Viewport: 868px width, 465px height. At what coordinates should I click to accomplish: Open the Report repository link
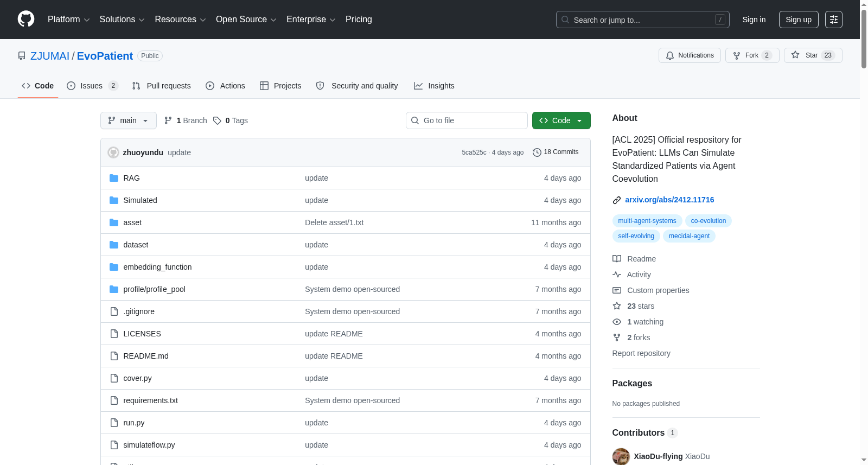641,353
